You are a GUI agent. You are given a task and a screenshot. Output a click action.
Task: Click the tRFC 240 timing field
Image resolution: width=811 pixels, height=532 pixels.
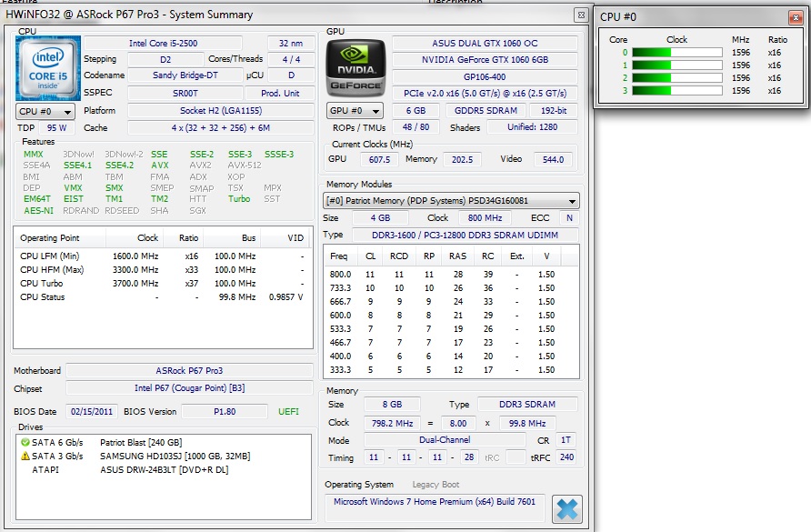pos(566,457)
